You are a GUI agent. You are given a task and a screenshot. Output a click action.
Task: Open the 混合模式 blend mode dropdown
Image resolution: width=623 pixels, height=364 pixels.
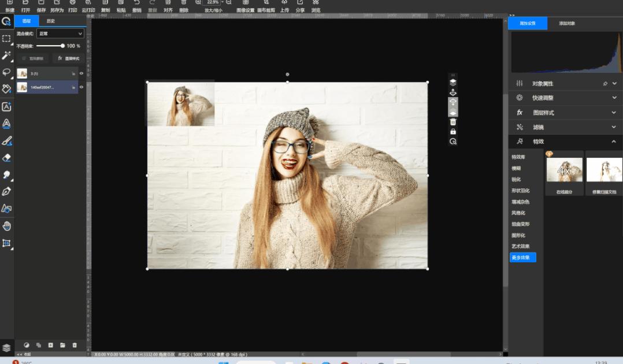pos(60,34)
